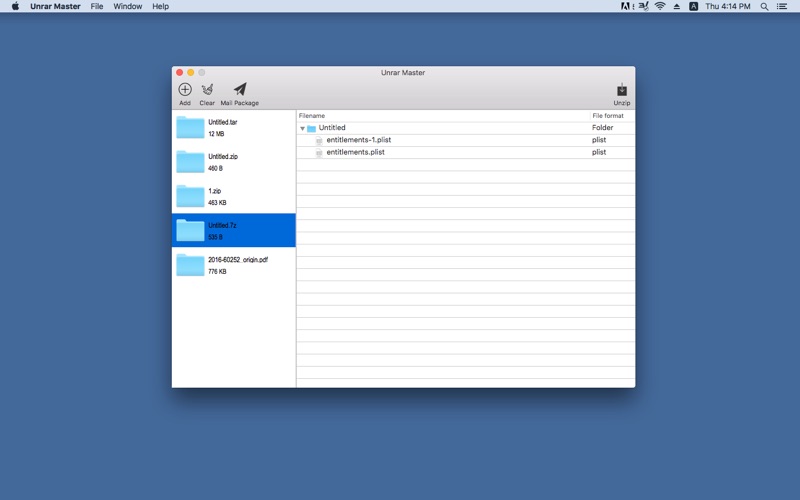
Task: Click the File format column header
Action: [608, 116]
